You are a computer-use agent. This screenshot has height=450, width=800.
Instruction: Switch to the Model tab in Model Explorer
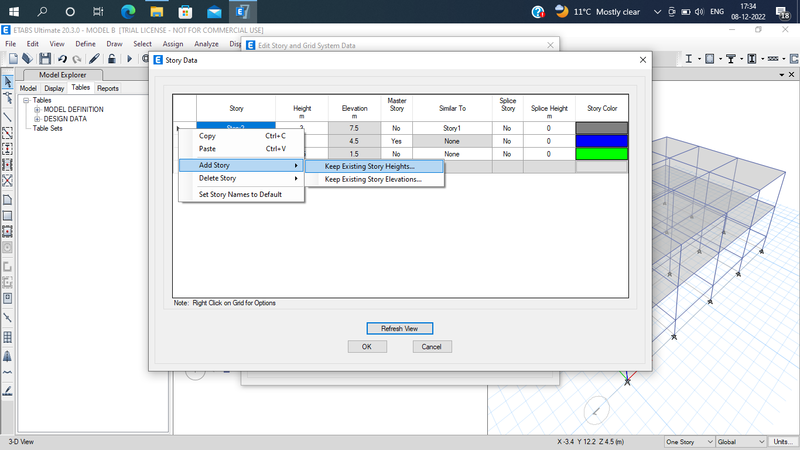pos(28,88)
